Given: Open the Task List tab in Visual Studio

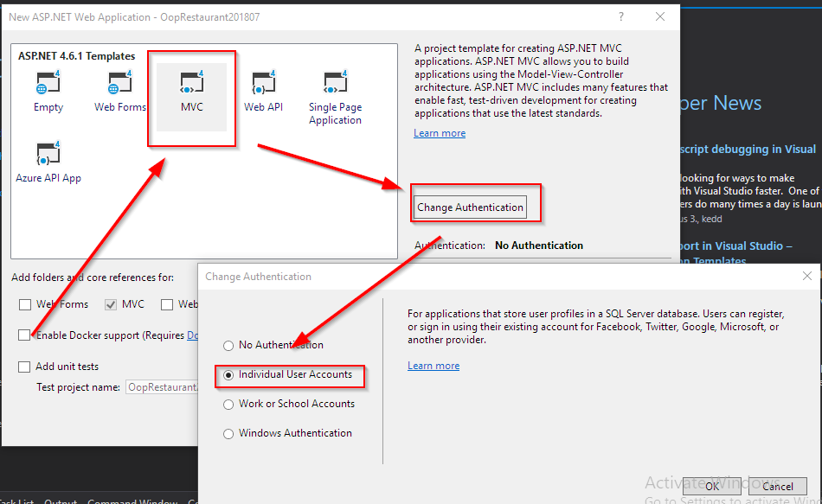Looking at the screenshot, I should [16, 501].
